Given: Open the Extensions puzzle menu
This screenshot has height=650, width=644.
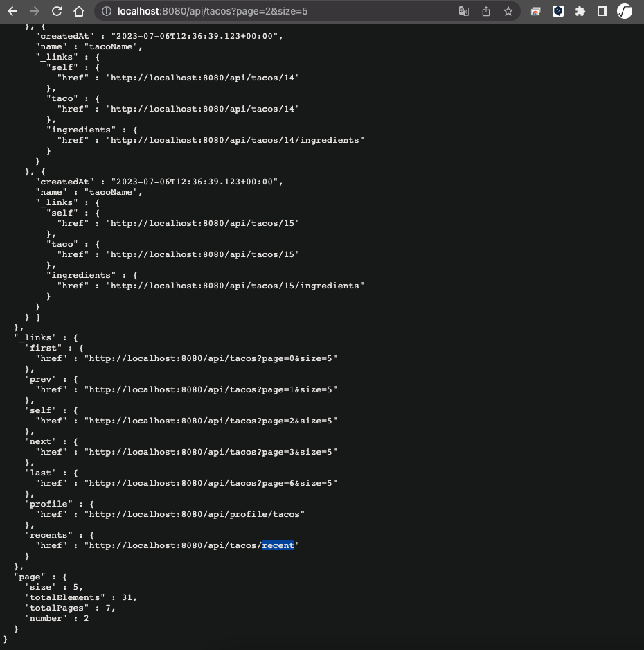Looking at the screenshot, I should pos(580,11).
